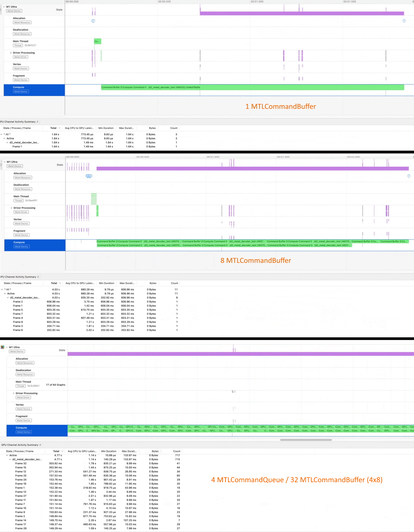The width and height of the screenshot is (414, 532).
Task: Sort 4.77 s table by State / Process / Frame
Action: pos(20,451)
